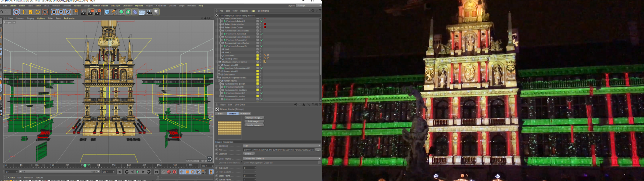Toggle the enable checkmark on Fracture.RamenR

click(x=262, y=87)
